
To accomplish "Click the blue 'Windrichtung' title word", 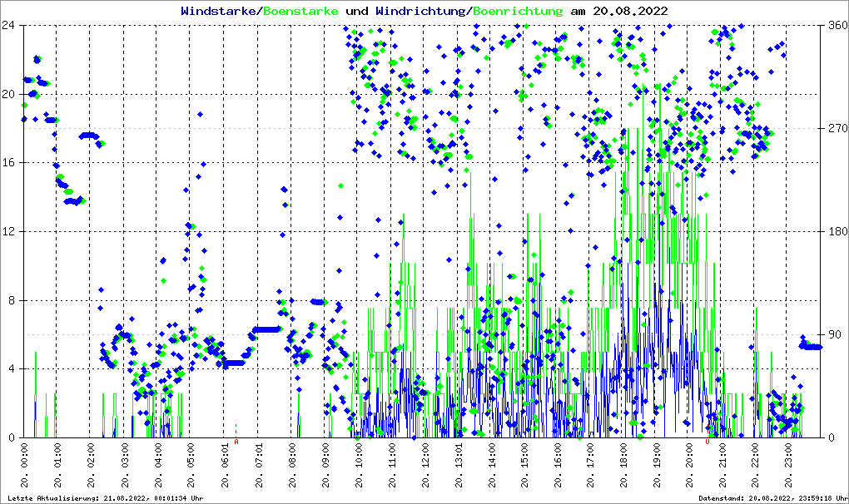I will (x=422, y=12).
